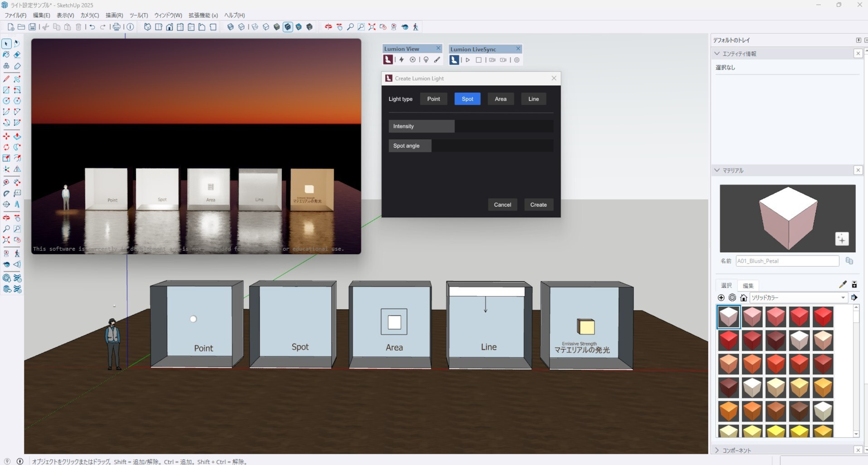Open the ソリッドカラー material collection dropdown
This screenshot has width=868, height=465.
[798, 298]
